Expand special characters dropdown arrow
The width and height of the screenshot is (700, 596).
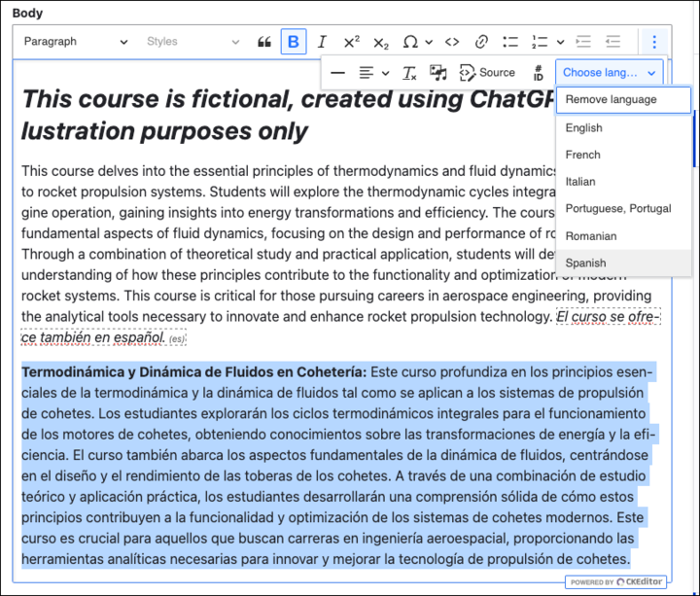(x=429, y=42)
